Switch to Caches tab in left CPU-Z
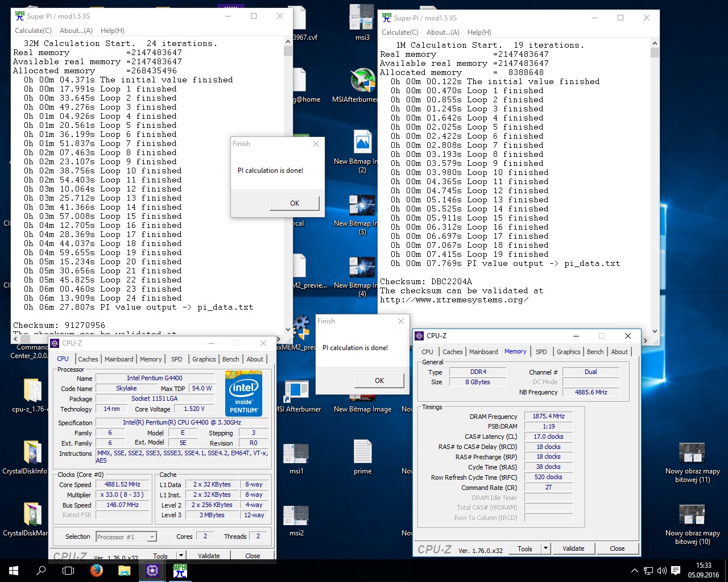Screen dimensions: 728x582 88,359
